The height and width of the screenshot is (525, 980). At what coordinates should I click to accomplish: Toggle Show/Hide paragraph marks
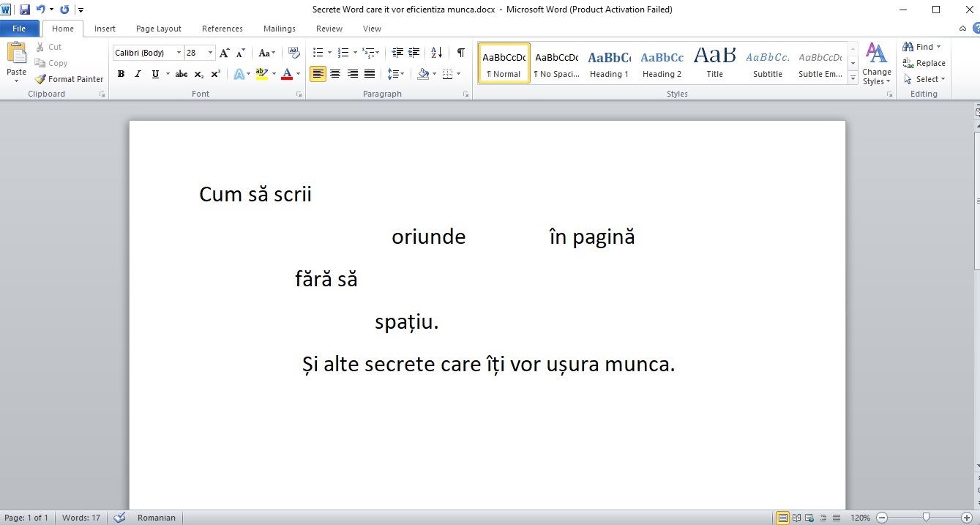pyautogui.click(x=460, y=53)
